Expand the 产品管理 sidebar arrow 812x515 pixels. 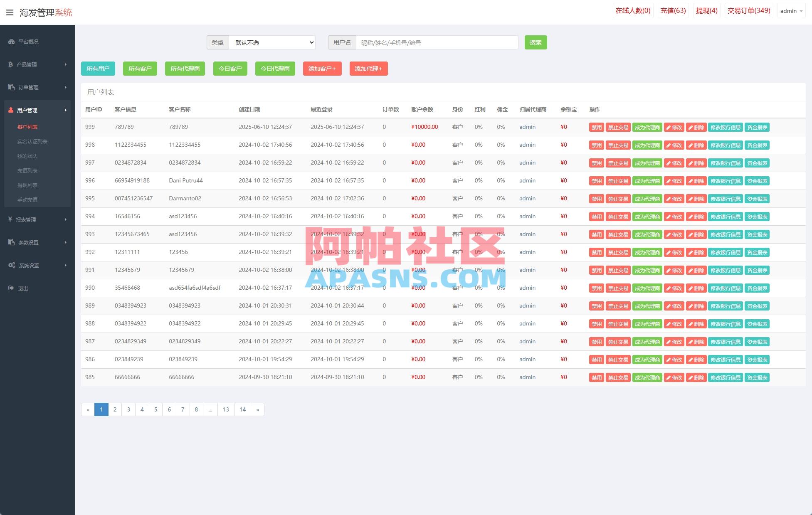[66, 64]
